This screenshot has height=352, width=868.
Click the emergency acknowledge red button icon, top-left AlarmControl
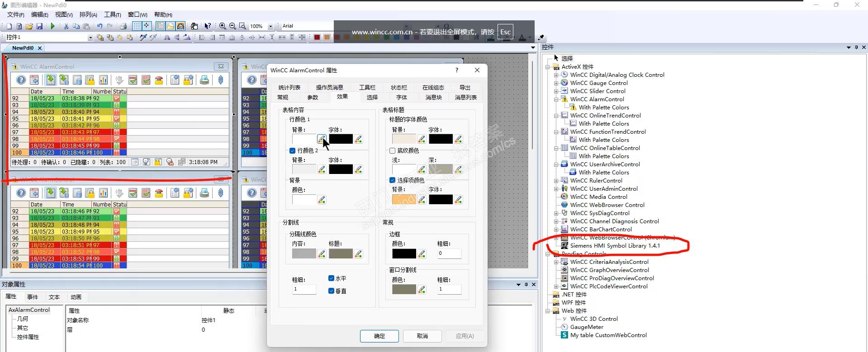(159, 80)
